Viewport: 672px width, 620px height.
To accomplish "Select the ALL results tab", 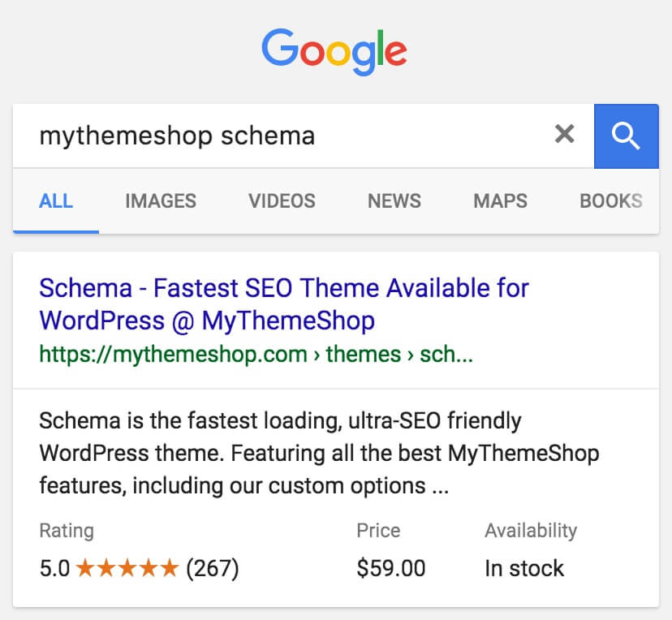I will [x=56, y=201].
